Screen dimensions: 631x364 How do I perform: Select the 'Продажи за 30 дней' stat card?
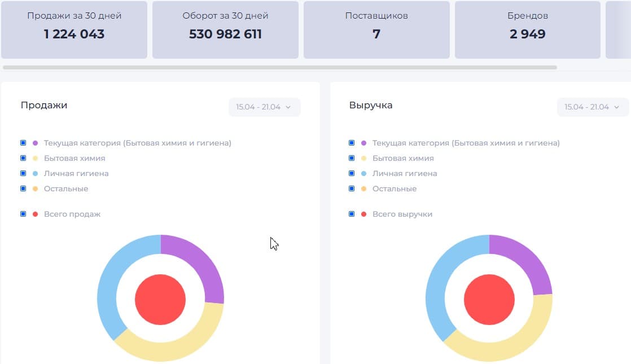coord(74,30)
